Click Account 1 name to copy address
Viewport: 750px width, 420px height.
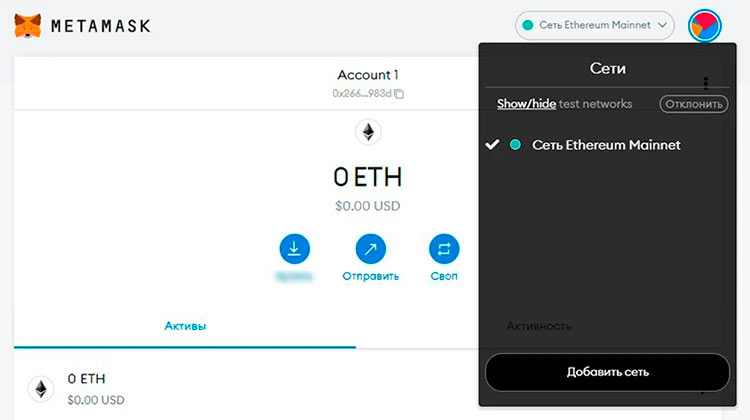[368, 75]
